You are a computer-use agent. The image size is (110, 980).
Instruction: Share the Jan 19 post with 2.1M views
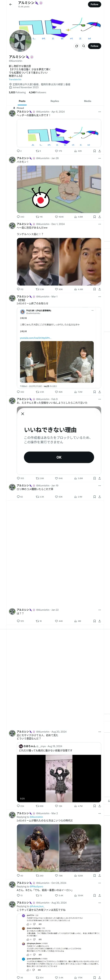coord(99,497)
